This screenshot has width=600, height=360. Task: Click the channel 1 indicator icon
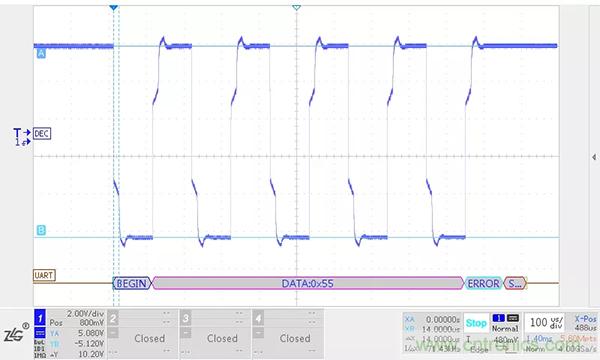pos(40,318)
